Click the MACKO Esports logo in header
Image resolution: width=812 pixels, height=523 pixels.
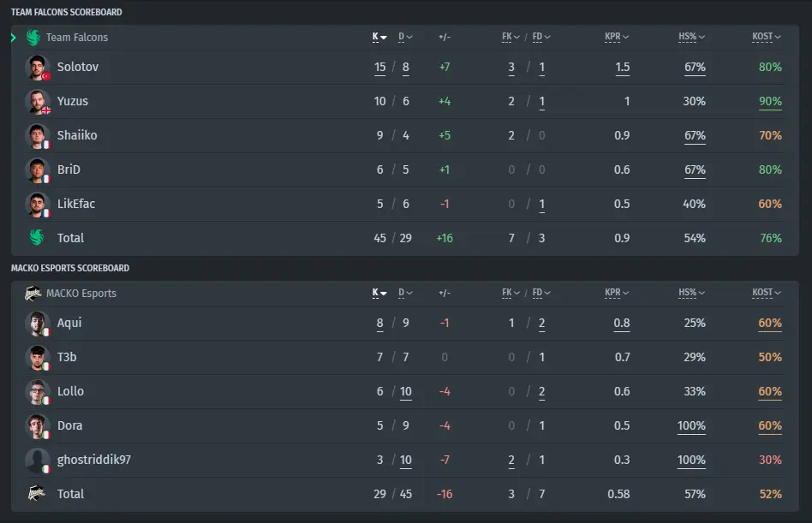pos(33,294)
